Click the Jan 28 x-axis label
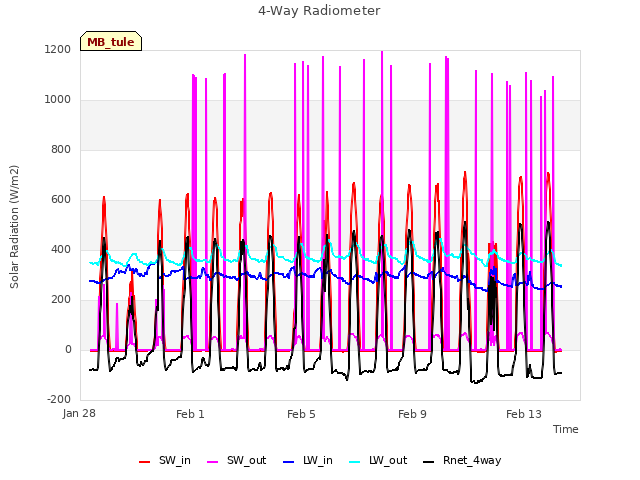This screenshot has height=480, width=640. (x=79, y=413)
